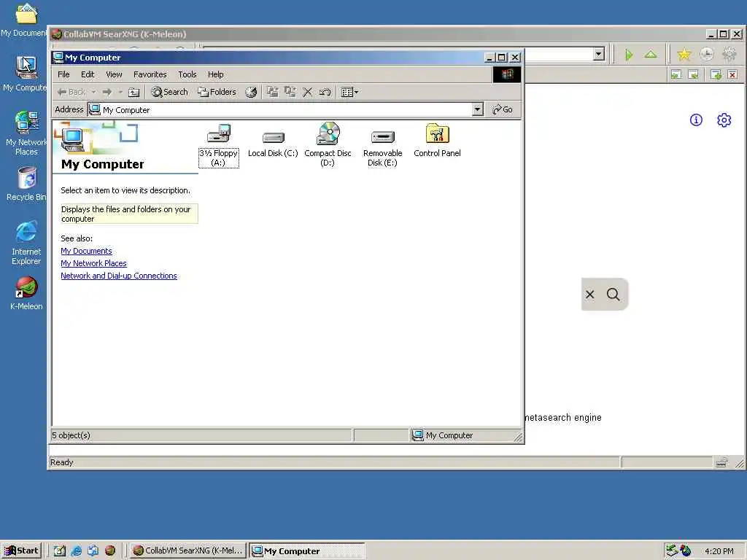Open Network and Dial-up Connections link

click(119, 276)
